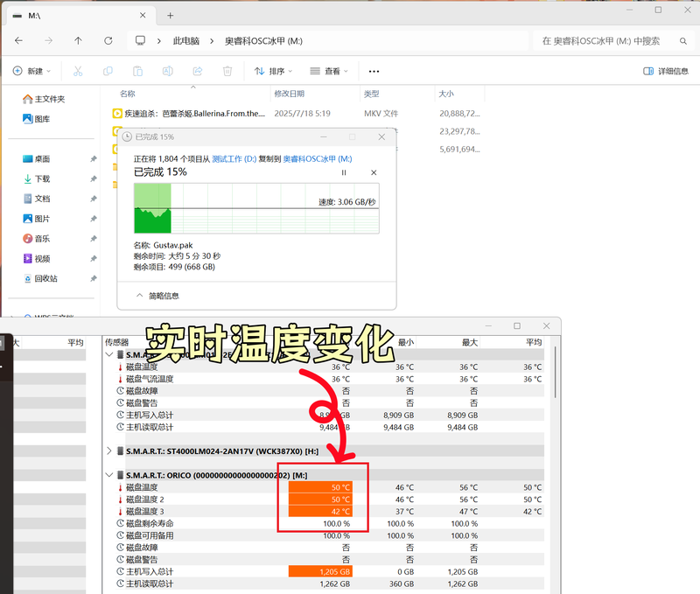
Task: Click the search magnifier icon
Action: [x=683, y=41]
